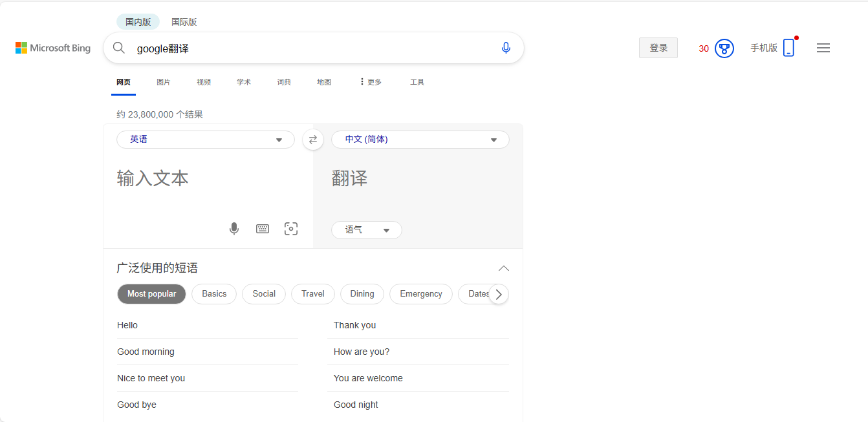Select the Dining phrase category
Viewport: 868px width, 422px height.
(362, 294)
